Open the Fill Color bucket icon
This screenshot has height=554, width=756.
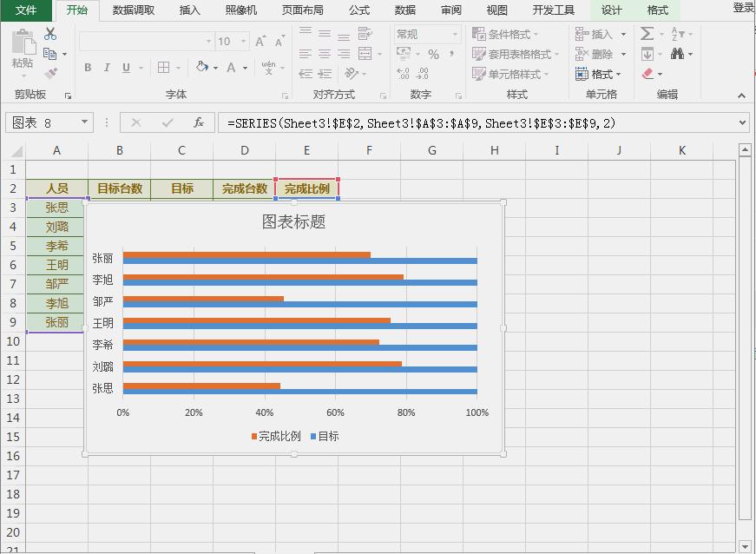[201, 67]
